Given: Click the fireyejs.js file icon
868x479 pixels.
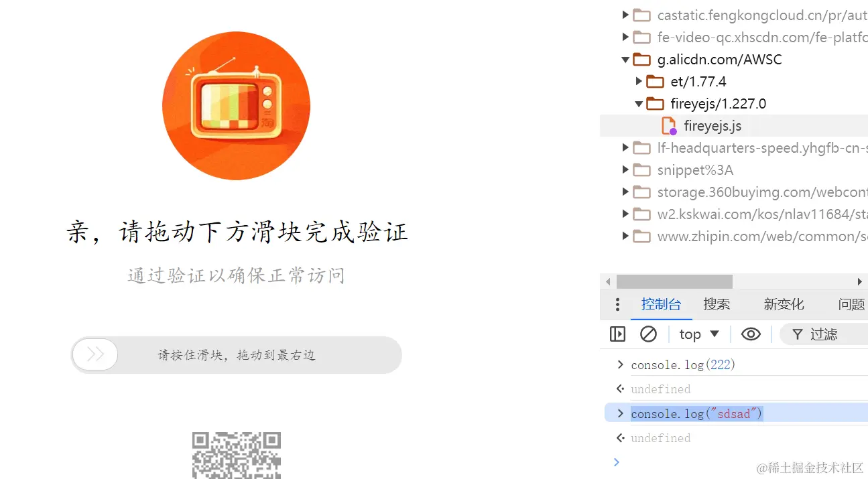Looking at the screenshot, I should [x=669, y=126].
